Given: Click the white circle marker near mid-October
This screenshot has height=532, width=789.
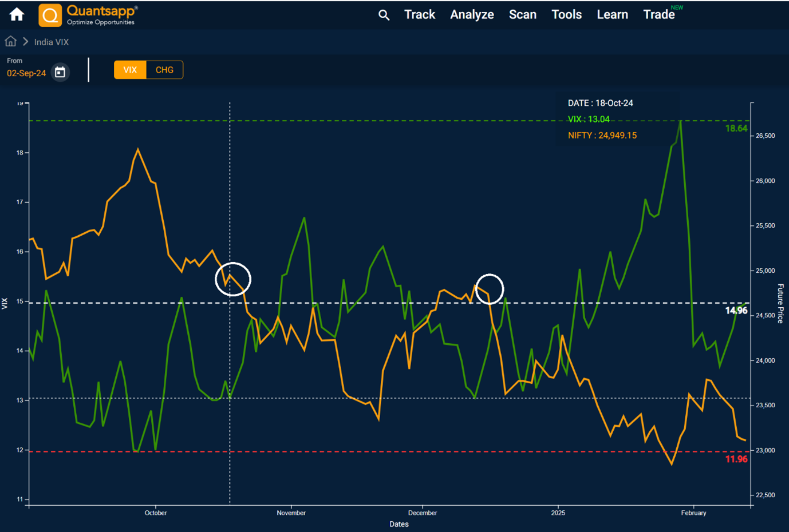Looking at the screenshot, I should 232,279.
